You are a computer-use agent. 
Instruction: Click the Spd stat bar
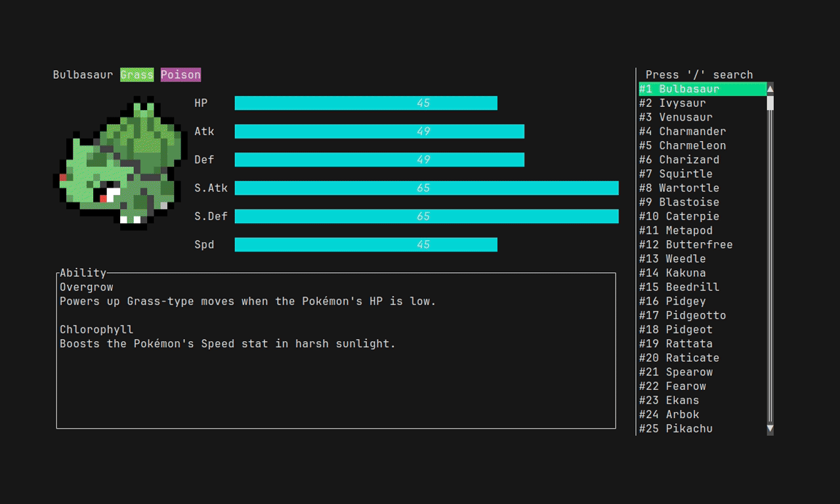point(366,245)
